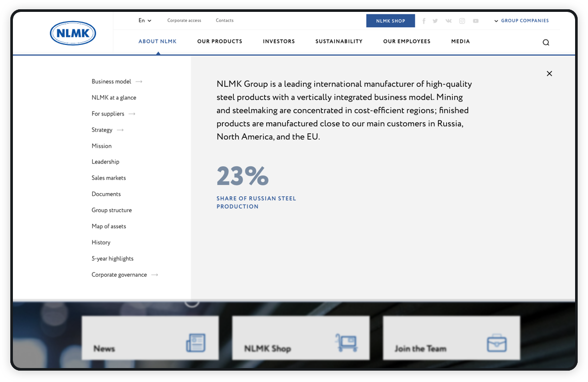Image resolution: width=588 pixels, height=382 pixels.
Task: Select the About NLMK menu tab
Action: (x=157, y=41)
